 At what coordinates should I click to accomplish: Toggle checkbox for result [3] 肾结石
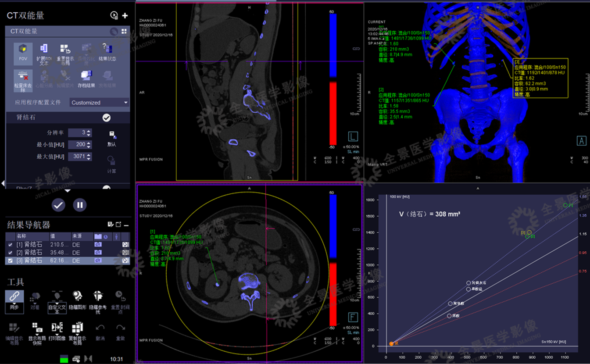(x=11, y=261)
